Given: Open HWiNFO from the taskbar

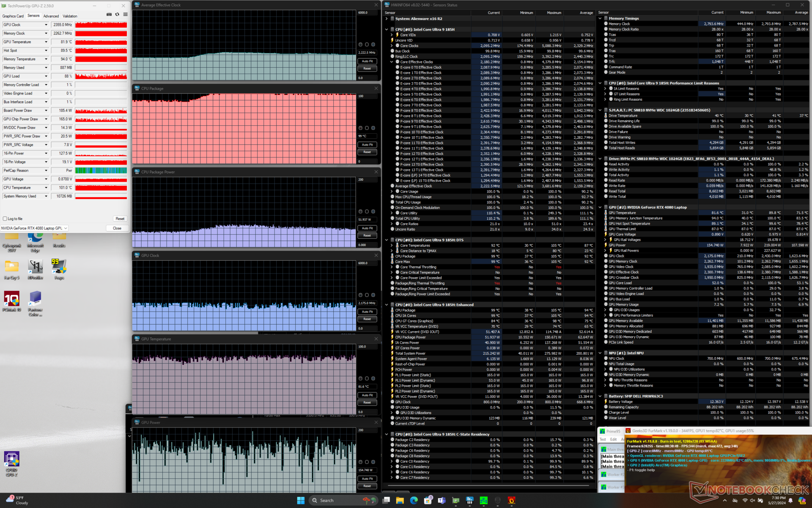Looking at the screenshot, I should (x=469, y=500).
